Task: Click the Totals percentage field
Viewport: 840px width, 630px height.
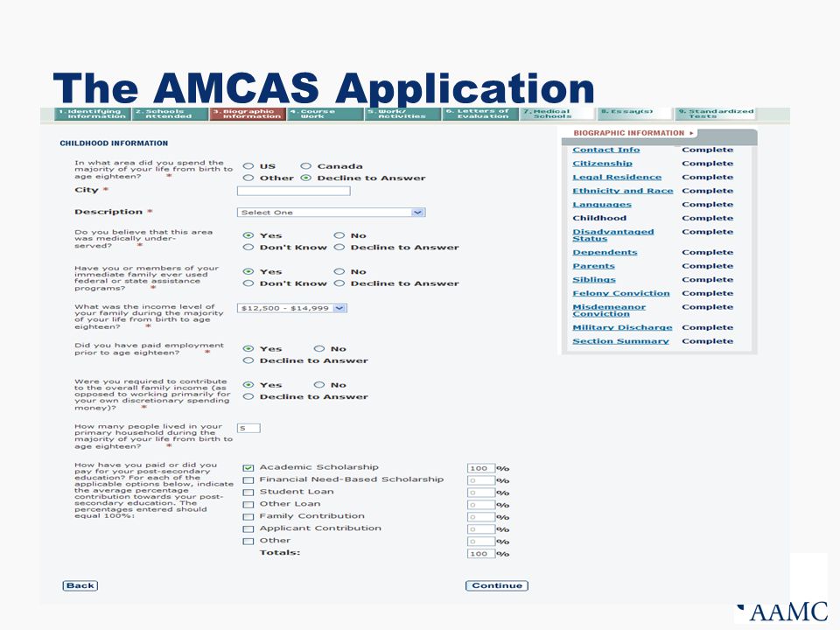Action: point(480,554)
